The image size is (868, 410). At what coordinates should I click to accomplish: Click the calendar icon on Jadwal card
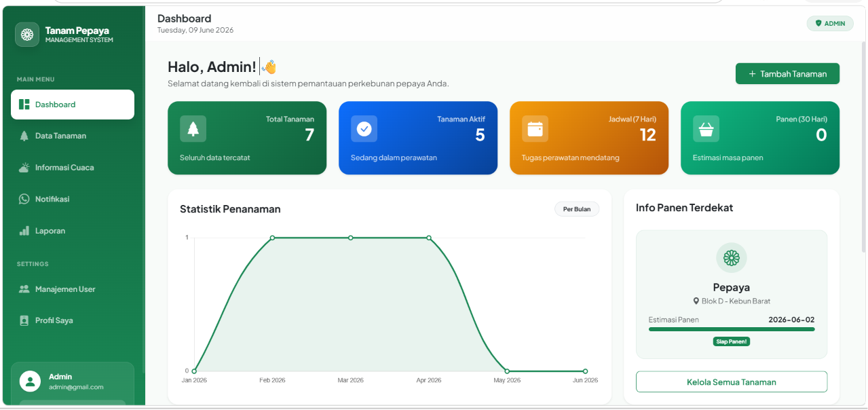[x=535, y=129]
